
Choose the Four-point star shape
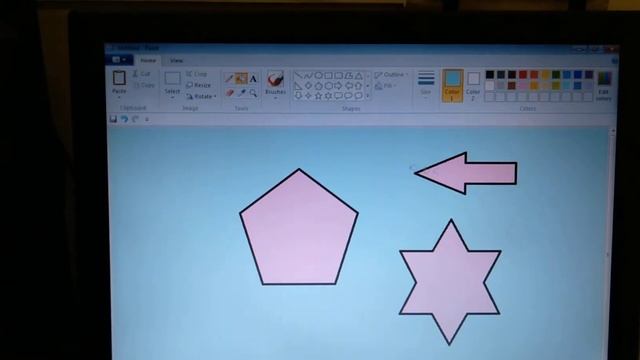coord(308,96)
